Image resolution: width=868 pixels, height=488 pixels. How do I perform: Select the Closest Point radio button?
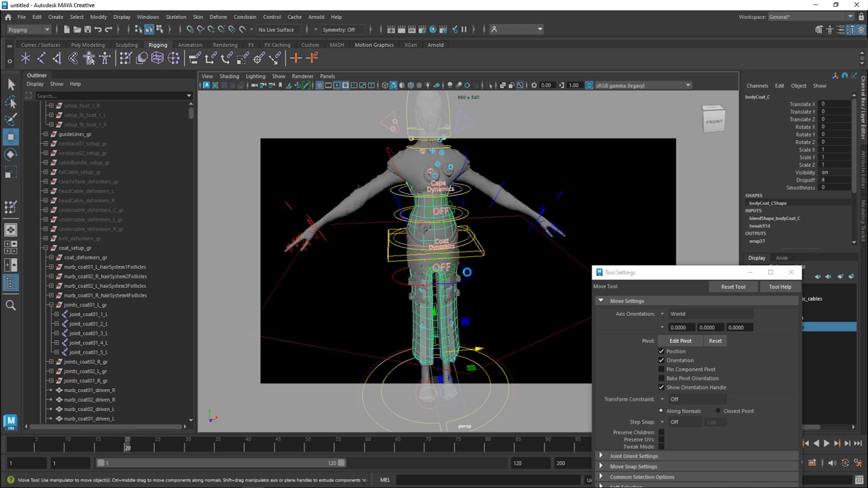[x=718, y=411]
